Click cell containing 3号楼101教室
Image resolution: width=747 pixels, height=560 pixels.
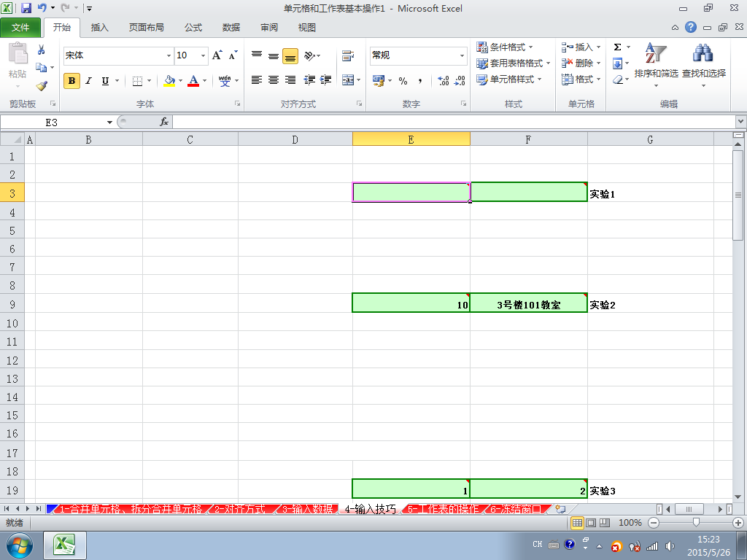tap(529, 303)
